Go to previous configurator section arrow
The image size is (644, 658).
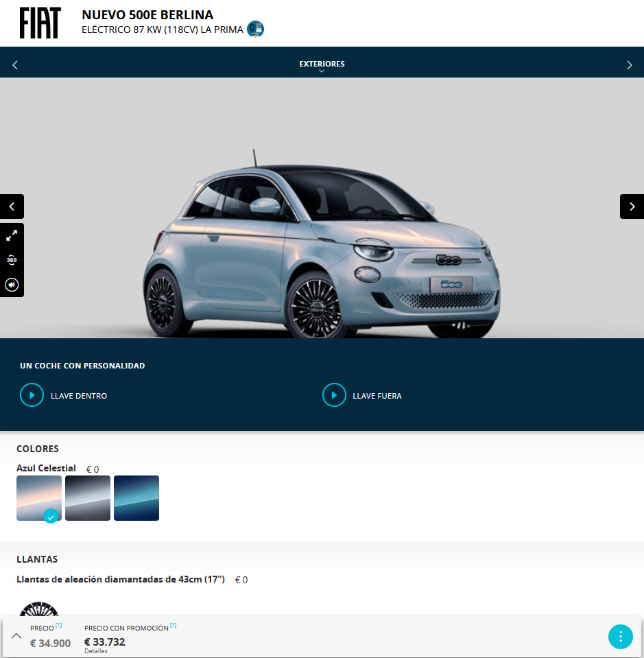[15, 65]
